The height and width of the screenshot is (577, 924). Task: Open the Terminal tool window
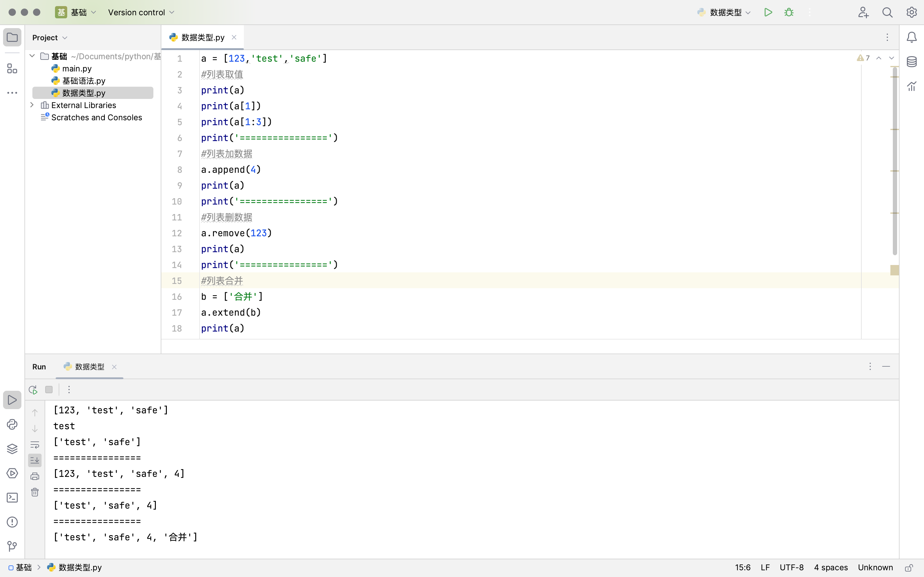pos(12,498)
